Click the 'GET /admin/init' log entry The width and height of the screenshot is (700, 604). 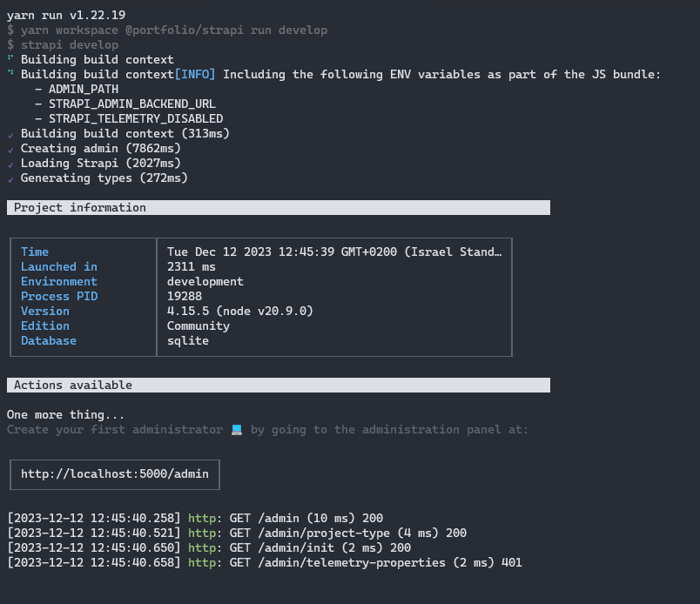[320, 547]
